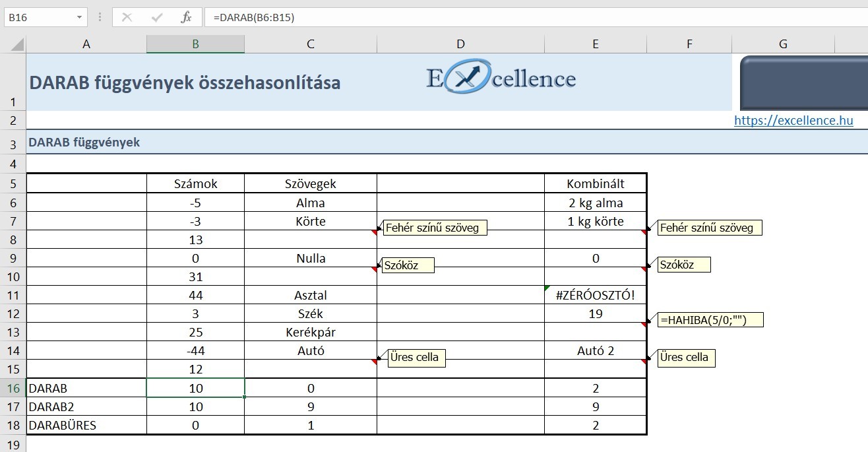Click the 'DARAB függvények' section heading cell
This screenshot has width=868, height=452.
coord(83,142)
